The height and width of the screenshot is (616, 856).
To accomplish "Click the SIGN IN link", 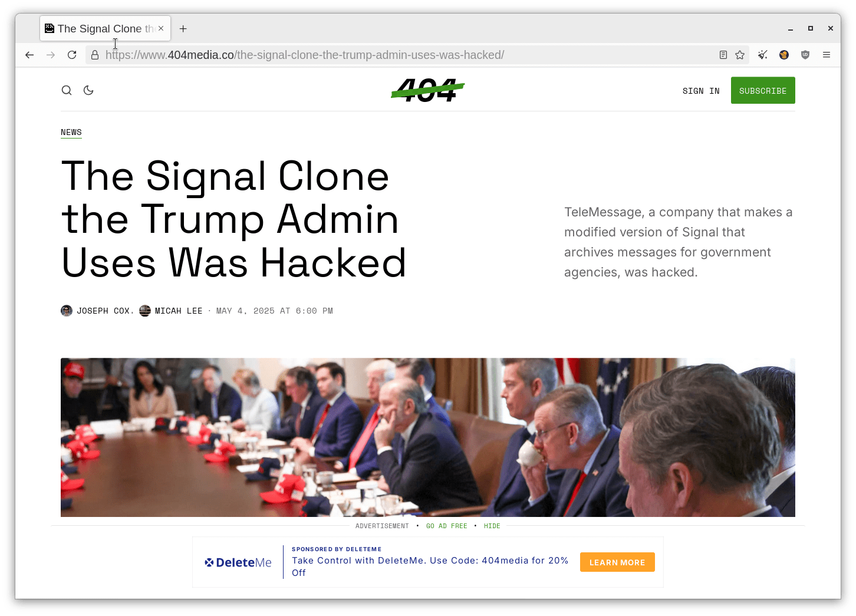I will click(x=701, y=91).
